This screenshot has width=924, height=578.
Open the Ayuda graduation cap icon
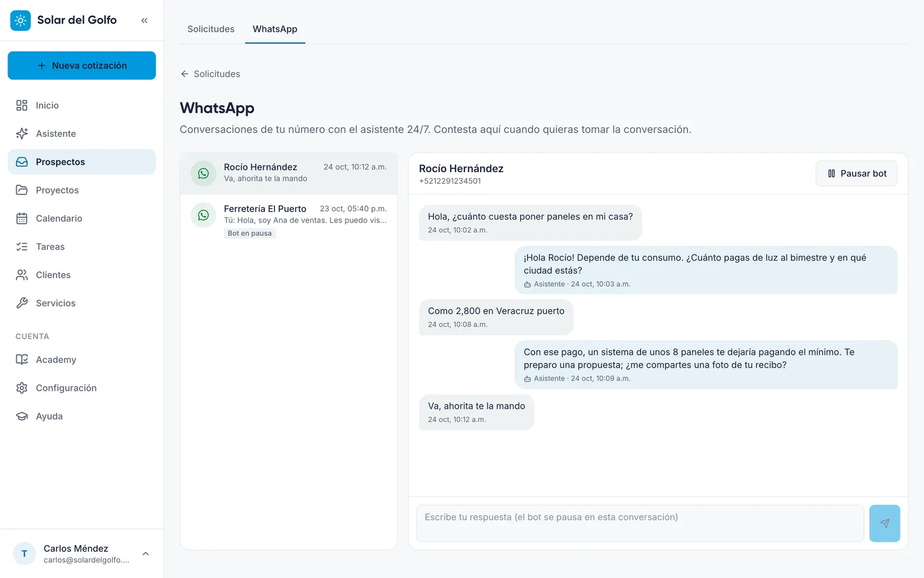tap(22, 416)
